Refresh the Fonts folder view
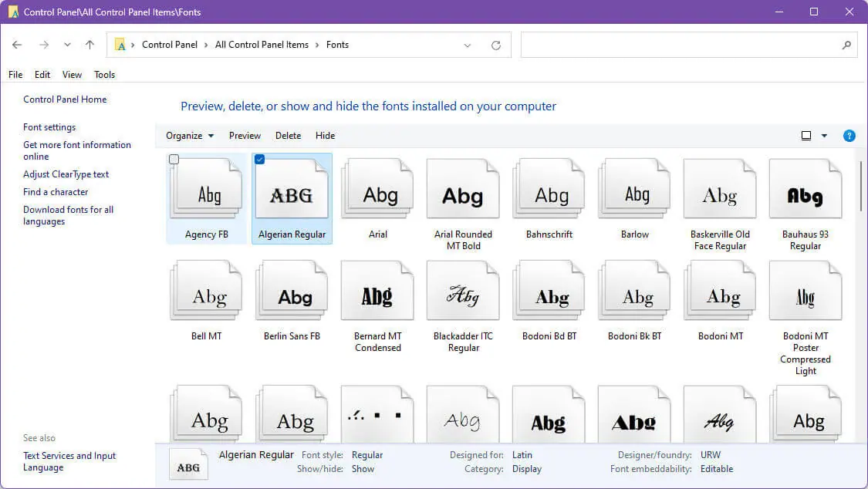 coord(496,45)
